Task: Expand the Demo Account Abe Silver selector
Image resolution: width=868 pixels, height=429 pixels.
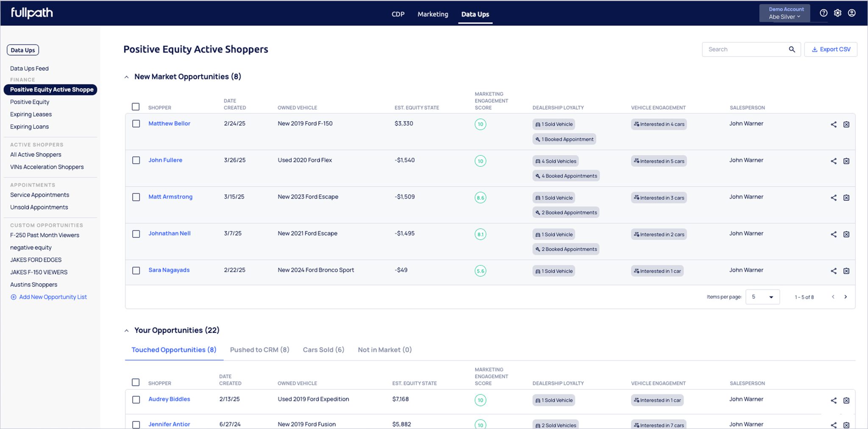Action: 785,13
